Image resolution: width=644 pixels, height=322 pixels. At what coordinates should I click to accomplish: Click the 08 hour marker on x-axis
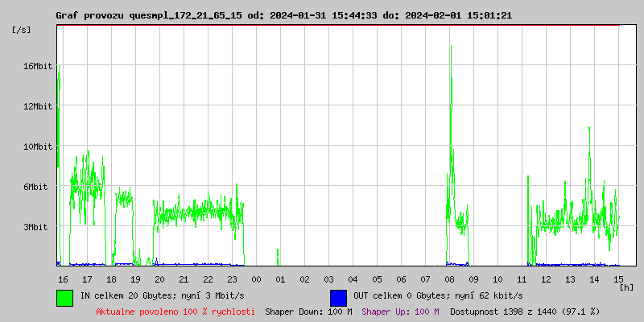pos(449,279)
